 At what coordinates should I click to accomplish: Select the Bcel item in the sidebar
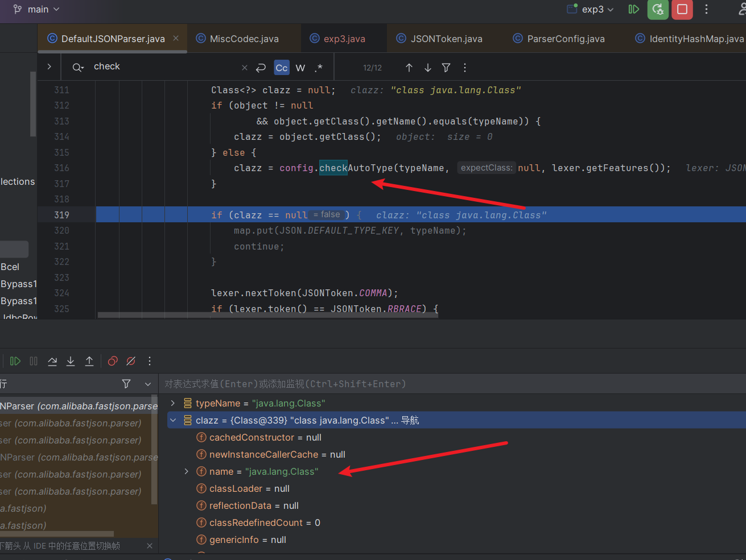pyautogui.click(x=10, y=267)
